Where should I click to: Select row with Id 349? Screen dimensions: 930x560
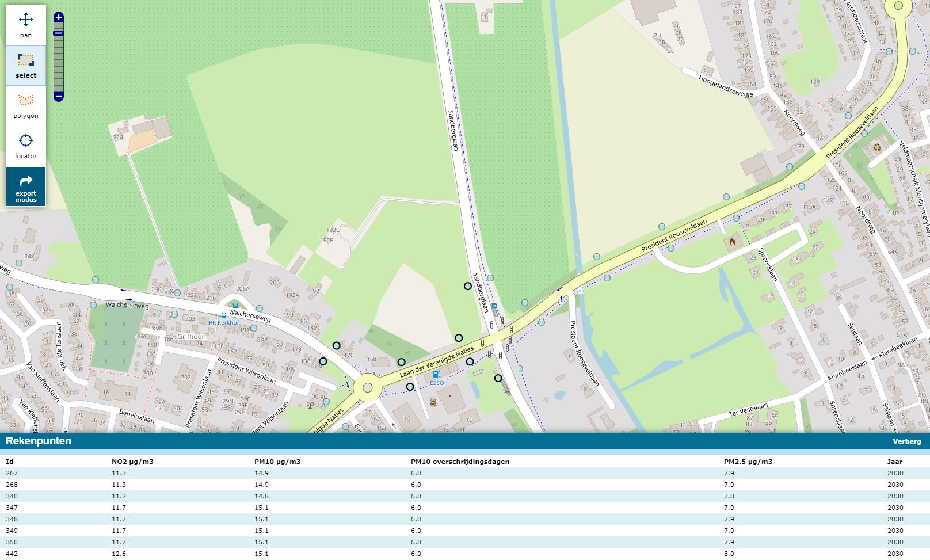tap(465, 531)
